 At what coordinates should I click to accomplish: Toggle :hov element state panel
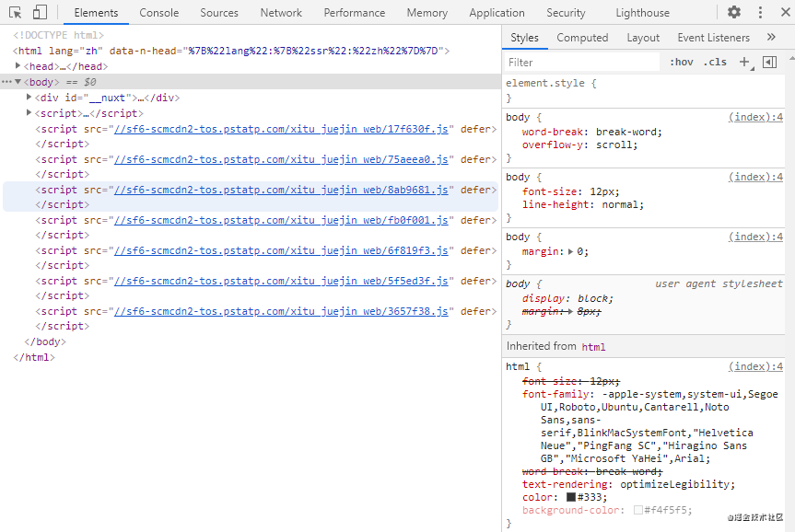tap(682, 62)
